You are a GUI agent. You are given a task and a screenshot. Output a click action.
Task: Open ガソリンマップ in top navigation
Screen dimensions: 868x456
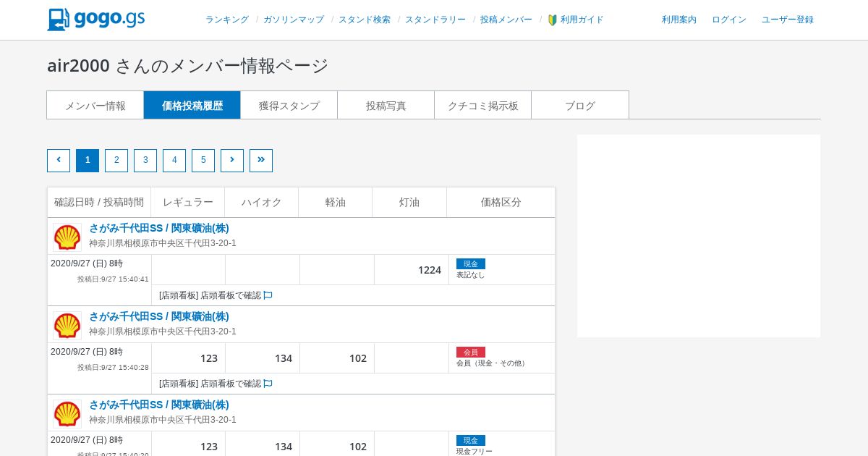click(x=294, y=20)
